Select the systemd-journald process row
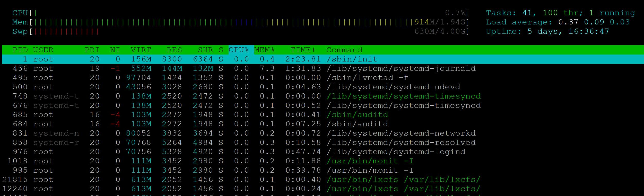This screenshot has height=196, width=644. pyautogui.click(x=323, y=68)
